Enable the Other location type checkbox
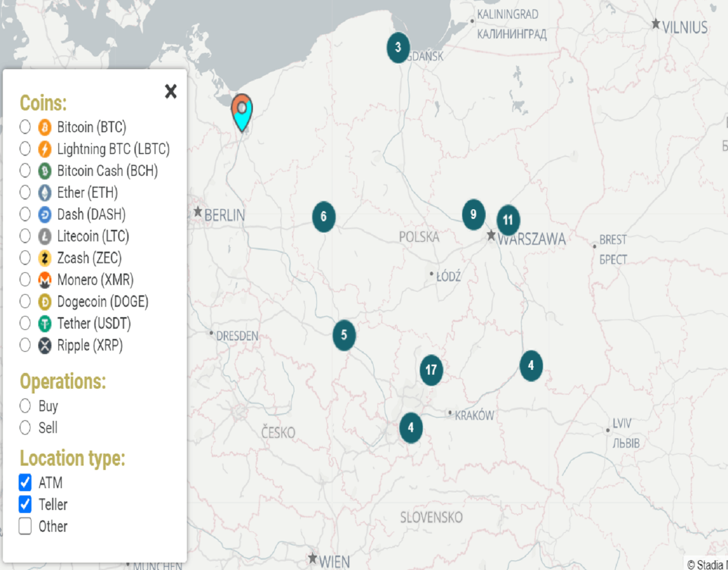 tap(25, 526)
